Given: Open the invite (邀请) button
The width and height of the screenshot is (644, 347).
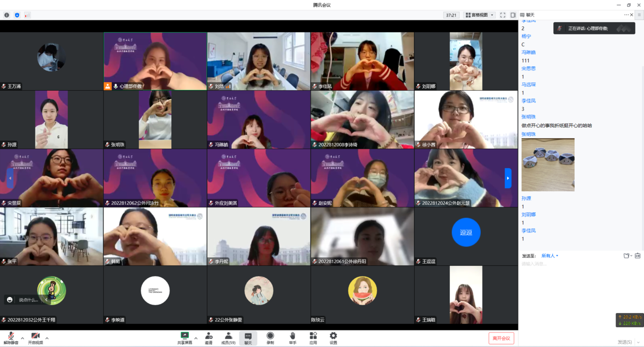Looking at the screenshot, I should [x=209, y=338].
